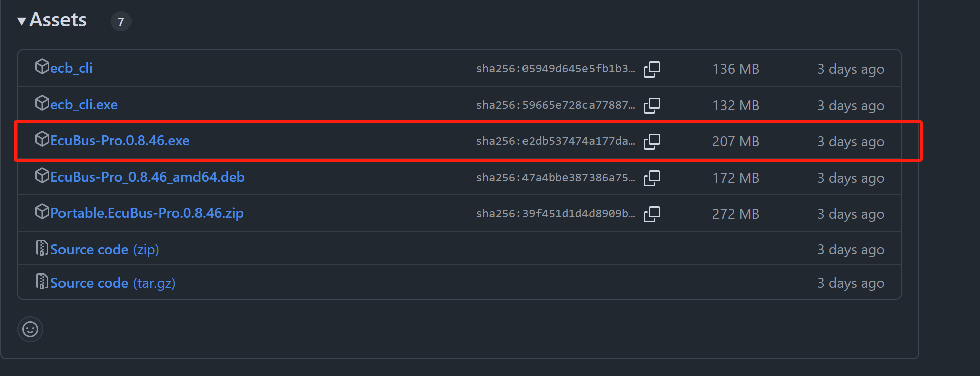Download Source code (zip)

(104, 250)
